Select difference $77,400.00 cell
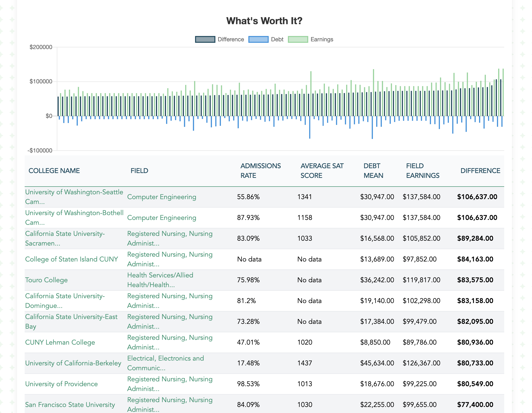532x413 pixels. [475, 405]
